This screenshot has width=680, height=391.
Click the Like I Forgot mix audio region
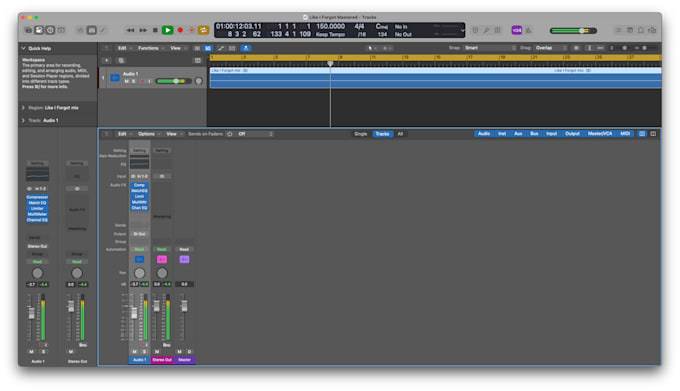pos(435,78)
